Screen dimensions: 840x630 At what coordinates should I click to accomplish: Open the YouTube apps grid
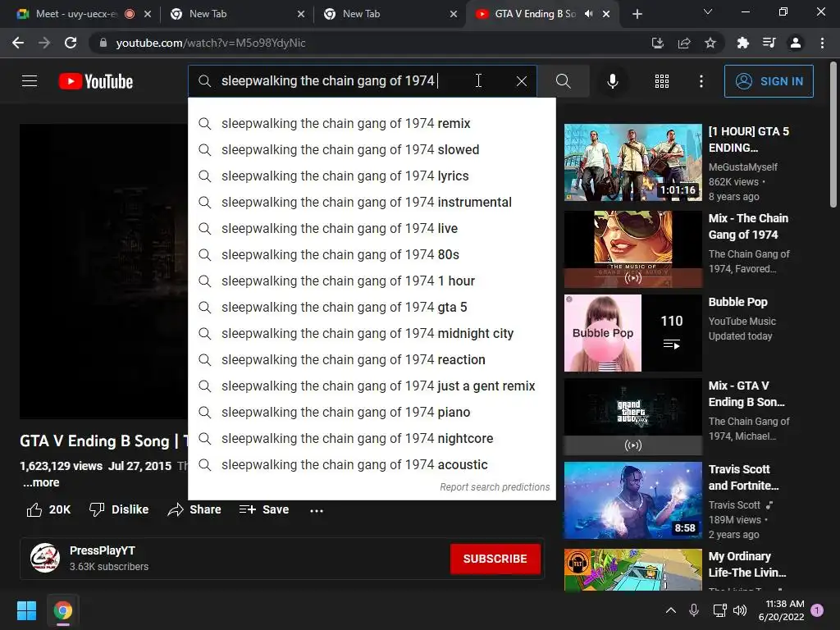[662, 81]
